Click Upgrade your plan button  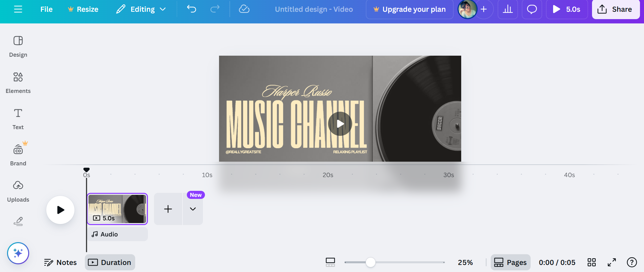coord(410,9)
